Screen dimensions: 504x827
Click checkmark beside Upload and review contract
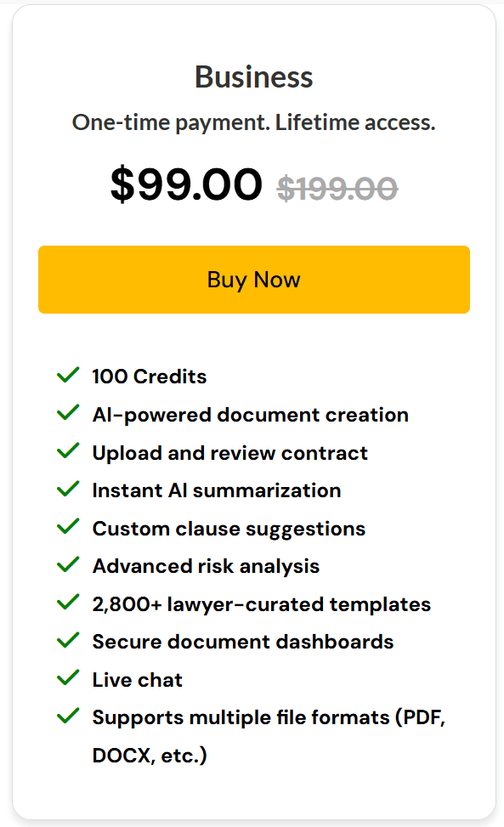[68, 451]
